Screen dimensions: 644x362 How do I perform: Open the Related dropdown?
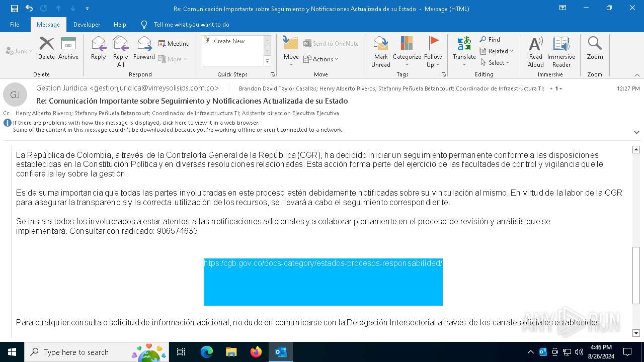click(497, 51)
